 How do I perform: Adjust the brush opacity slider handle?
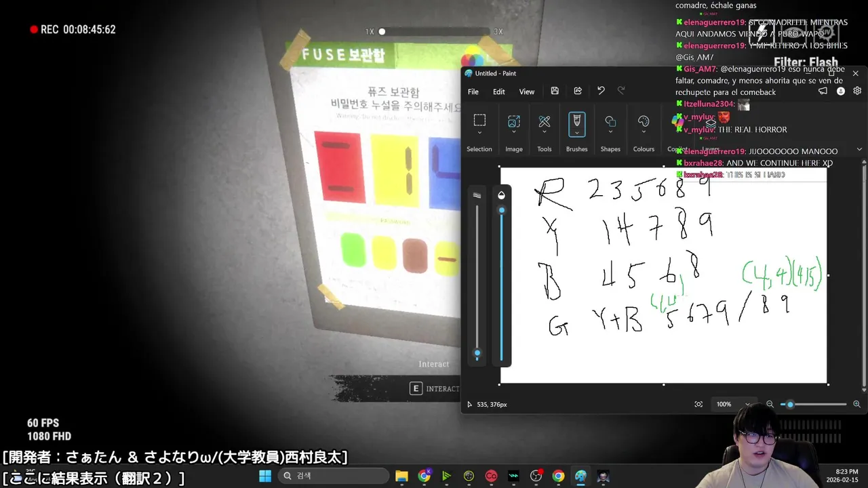pos(502,210)
